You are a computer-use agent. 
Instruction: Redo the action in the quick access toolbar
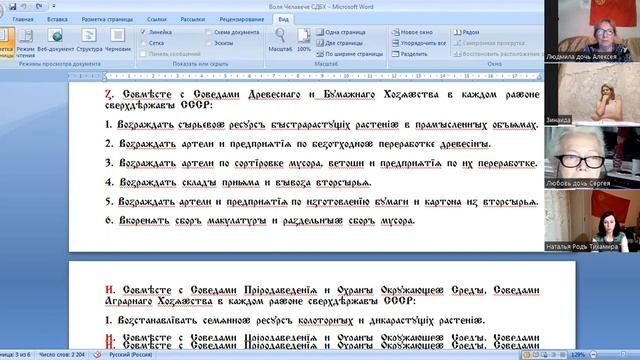click(39, 7)
